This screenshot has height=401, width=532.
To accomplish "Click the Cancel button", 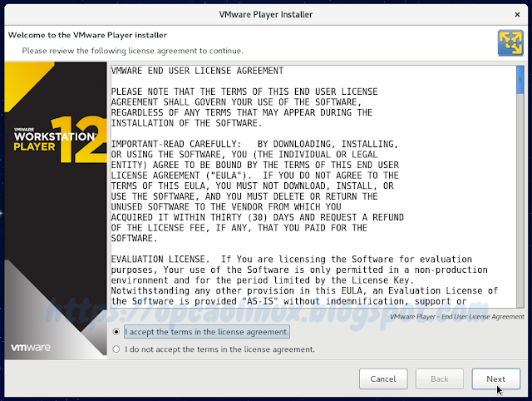I will tap(383, 379).
